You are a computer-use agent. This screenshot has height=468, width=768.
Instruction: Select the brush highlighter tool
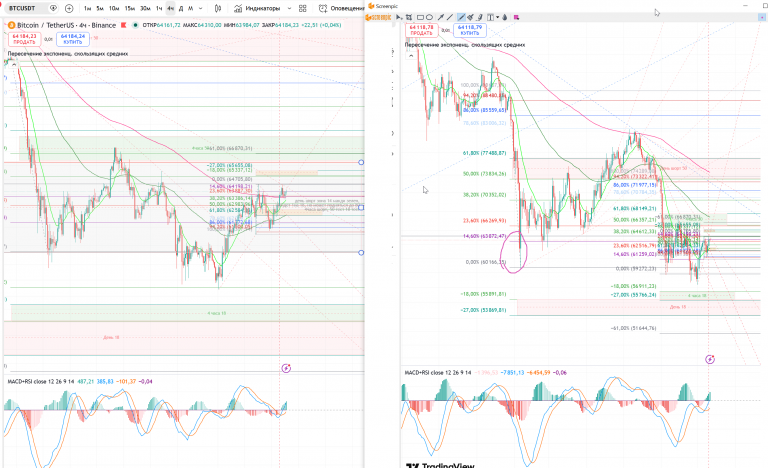[x=470, y=17]
